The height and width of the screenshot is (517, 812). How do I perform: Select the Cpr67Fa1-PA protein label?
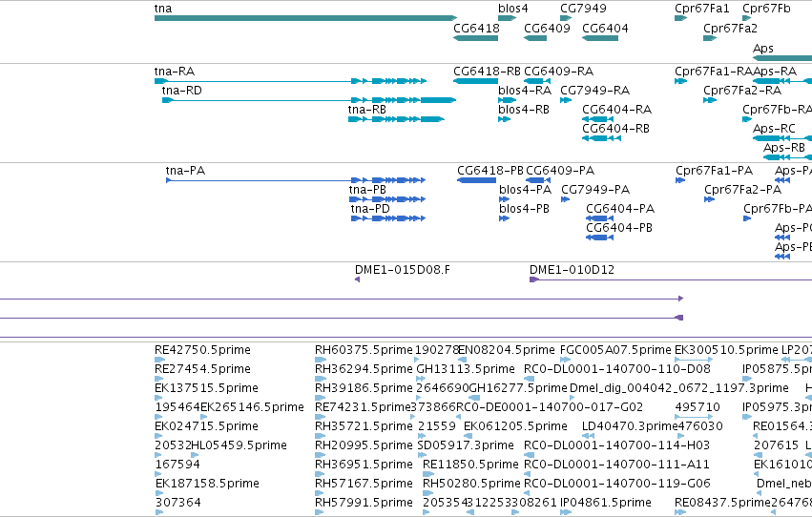[714, 171]
